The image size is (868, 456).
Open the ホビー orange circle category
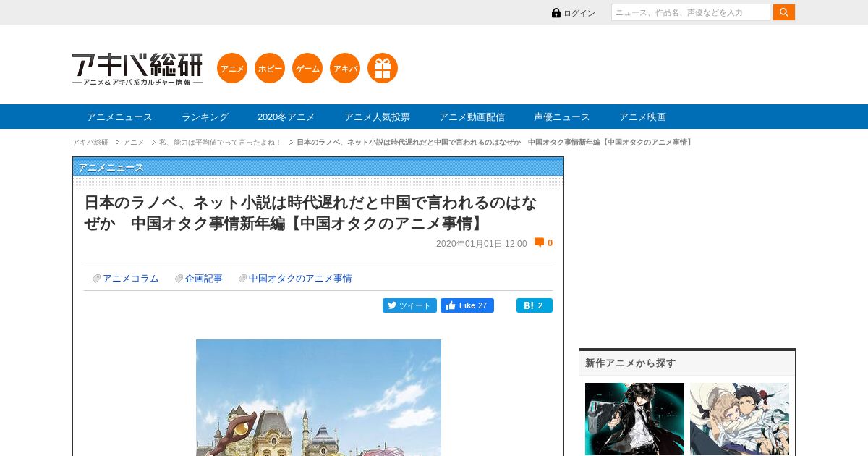270,68
